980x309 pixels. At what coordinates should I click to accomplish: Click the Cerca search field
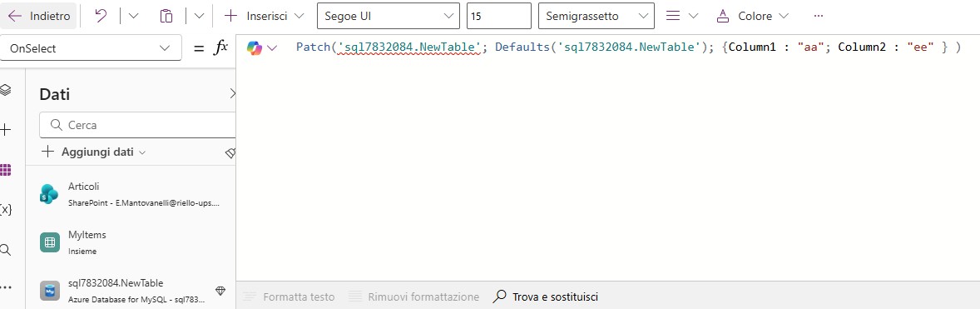(137, 125)
